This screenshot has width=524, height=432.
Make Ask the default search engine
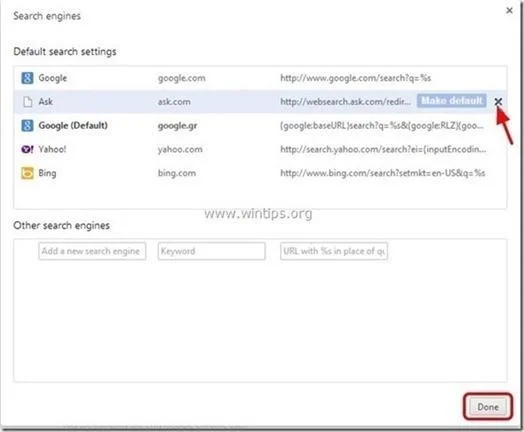coord(451,101)
